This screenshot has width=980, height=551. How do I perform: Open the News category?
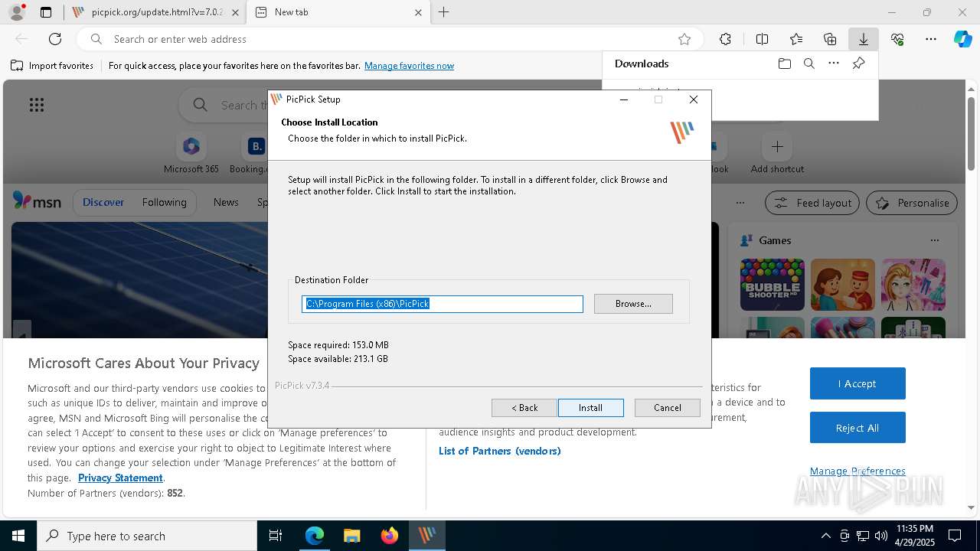[226, 202]
